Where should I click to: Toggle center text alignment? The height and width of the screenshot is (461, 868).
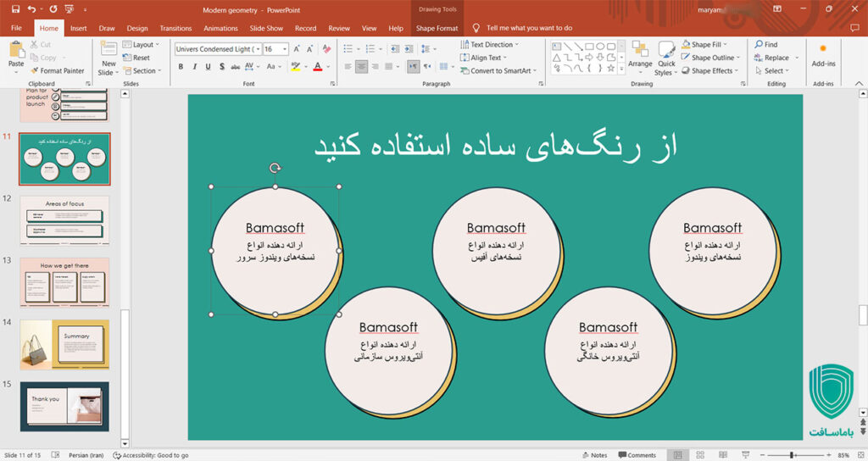(362, 66)
